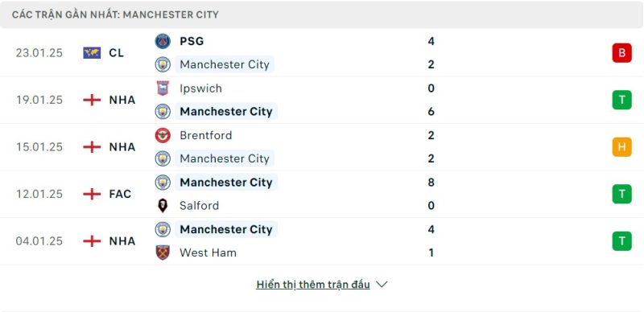Screen dimensions: 644x312
Task: Open the 'Hiển thị thêm trận đấu' link
Action: 313,285
